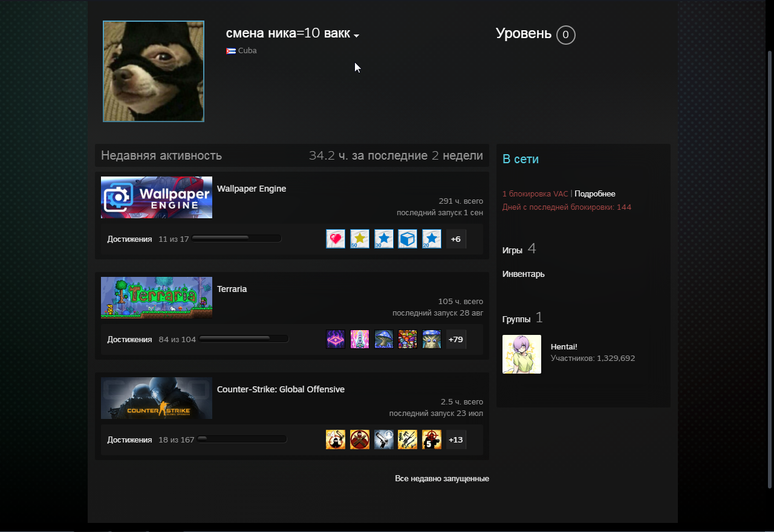
Task: Show +6 more Wallpaper Engine achievements
Action: (456, 239)
